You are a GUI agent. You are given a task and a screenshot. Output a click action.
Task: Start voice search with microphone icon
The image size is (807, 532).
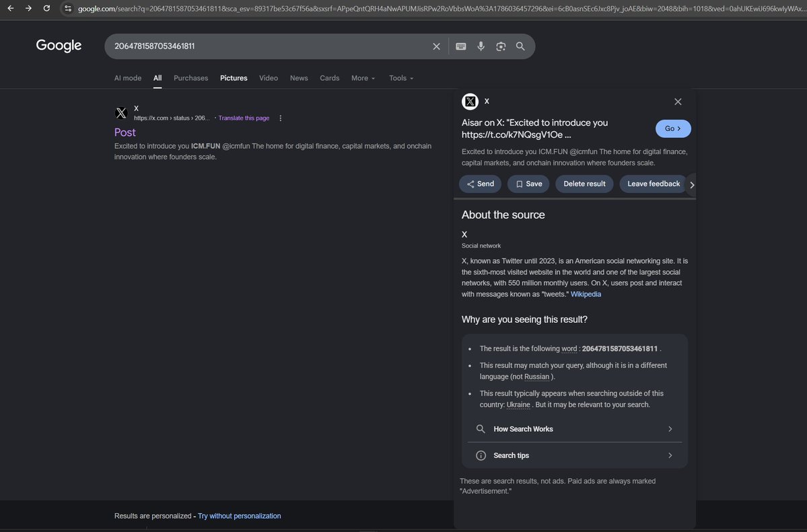click(x=481, y=46)
